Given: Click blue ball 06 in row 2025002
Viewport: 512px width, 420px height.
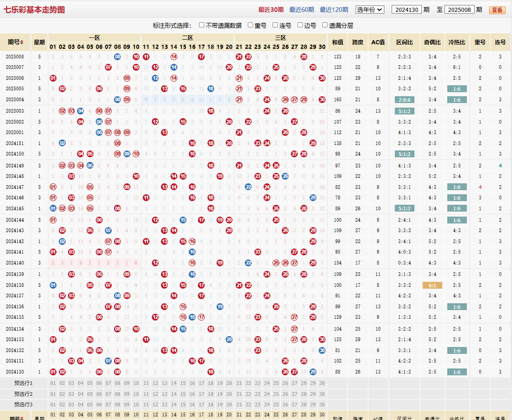Looking at the screenshot, I should click(x=99, y=122).
